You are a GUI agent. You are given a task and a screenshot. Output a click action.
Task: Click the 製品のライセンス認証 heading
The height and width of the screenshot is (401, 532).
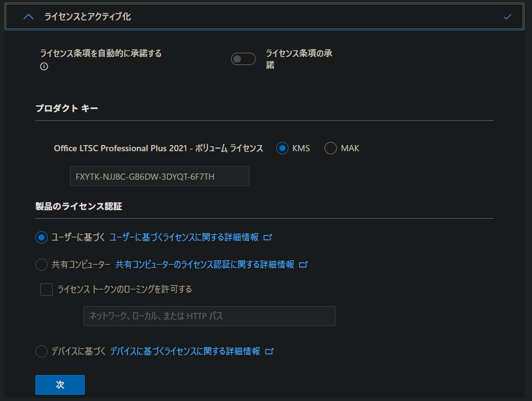tap(79, 206)
